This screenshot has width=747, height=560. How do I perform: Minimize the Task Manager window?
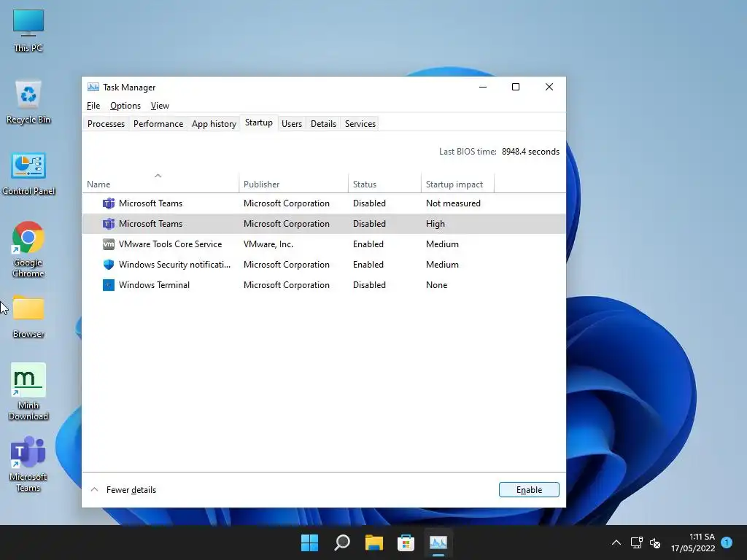[483, 87]
